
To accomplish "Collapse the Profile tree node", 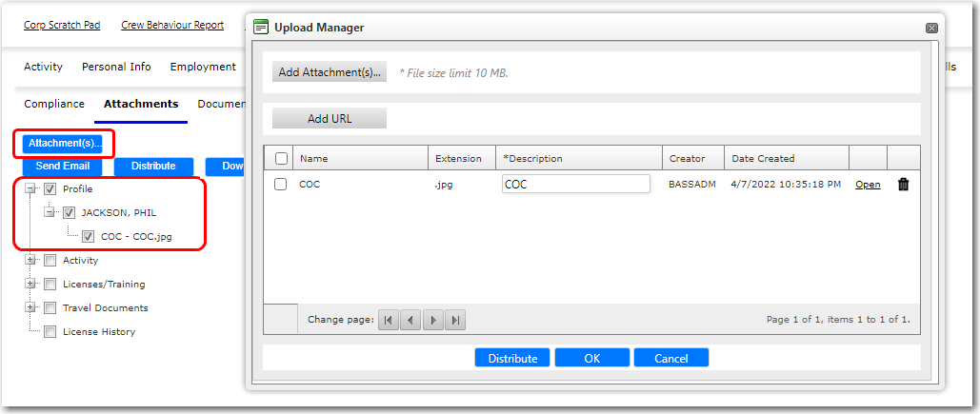I will coord(30,189).
